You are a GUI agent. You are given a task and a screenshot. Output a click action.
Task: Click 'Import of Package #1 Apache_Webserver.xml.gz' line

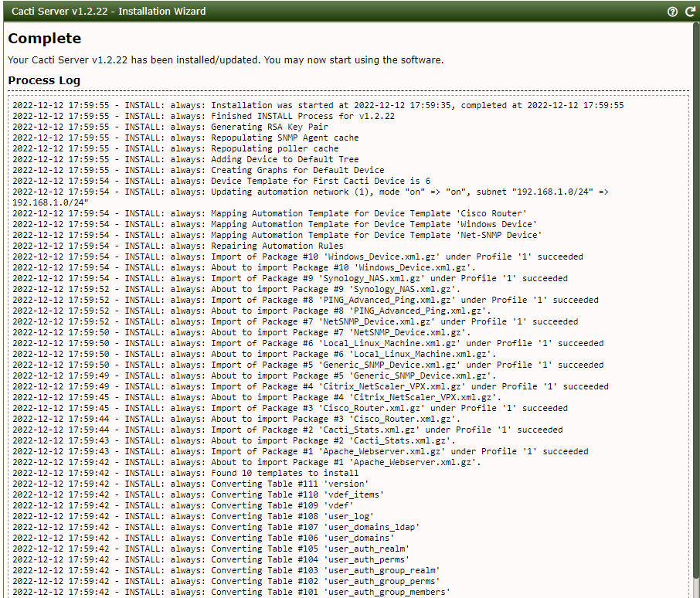coord(301,451)
